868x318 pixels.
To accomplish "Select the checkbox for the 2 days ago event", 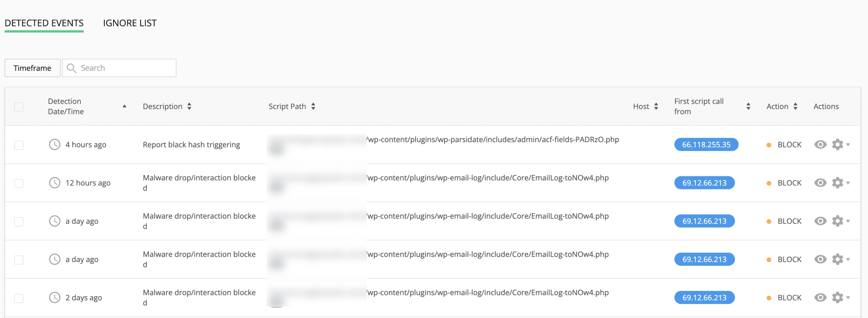I will [19, 298].
